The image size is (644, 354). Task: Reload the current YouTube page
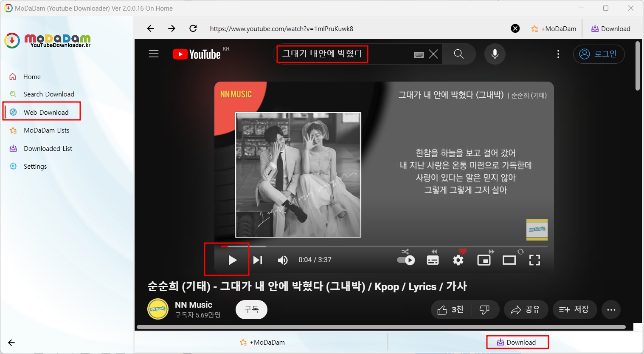tap(193, 28)
